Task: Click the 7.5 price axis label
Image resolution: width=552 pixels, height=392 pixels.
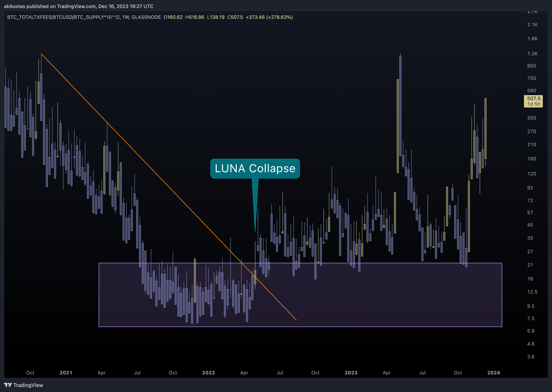Action: tap(531, 319)
